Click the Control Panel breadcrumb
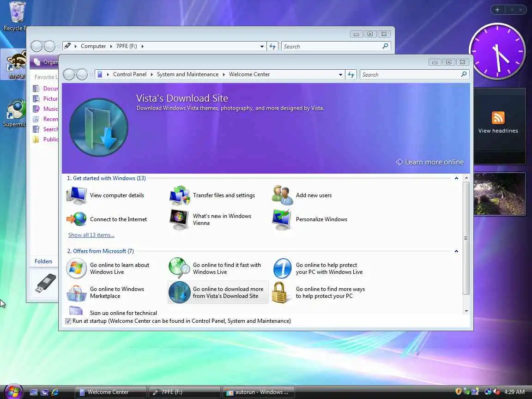 130,74
